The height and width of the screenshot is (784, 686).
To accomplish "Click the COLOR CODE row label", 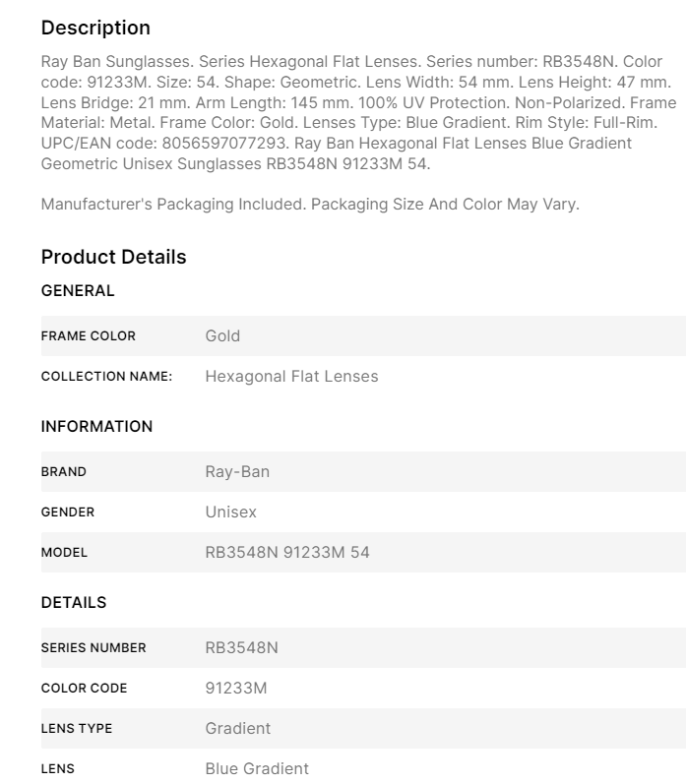I will tap(84, 689).
